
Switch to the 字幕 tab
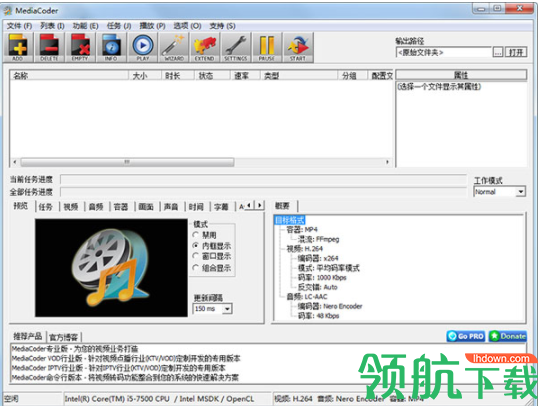coord(221,207)
